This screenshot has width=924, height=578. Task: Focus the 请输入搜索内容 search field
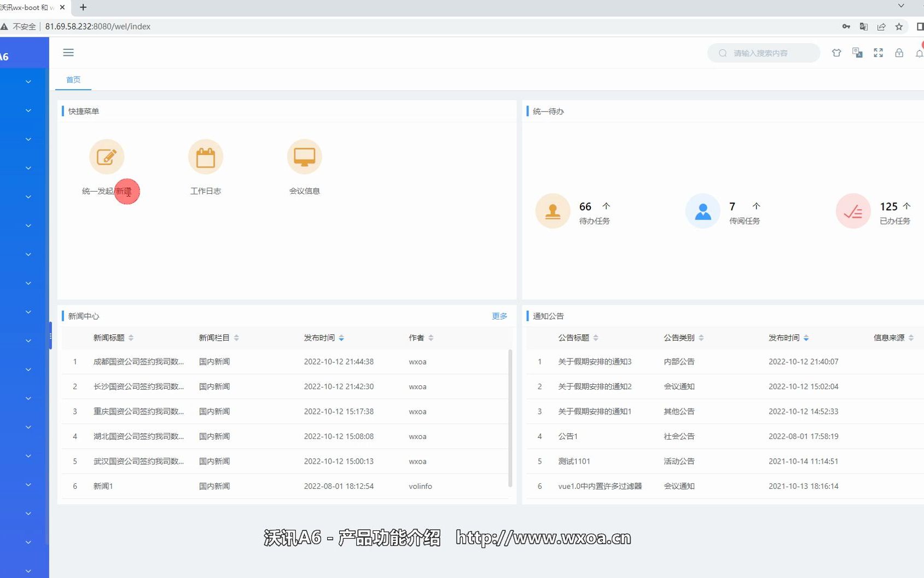coord(764,53)
